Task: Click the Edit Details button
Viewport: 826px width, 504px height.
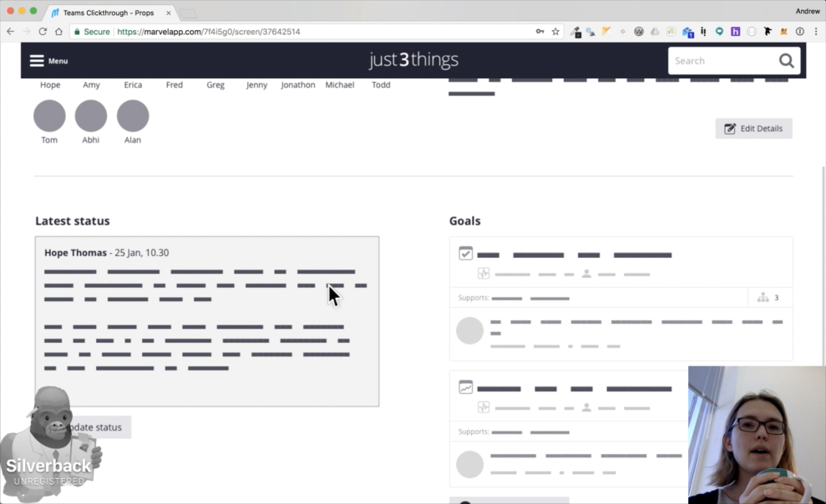Action: (753, 128)
